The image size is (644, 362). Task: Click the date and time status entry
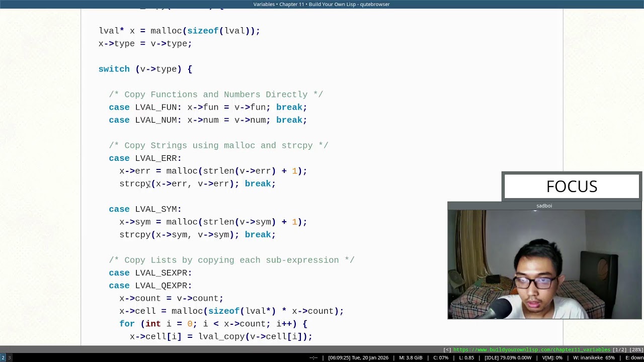(x=358, y=357)
